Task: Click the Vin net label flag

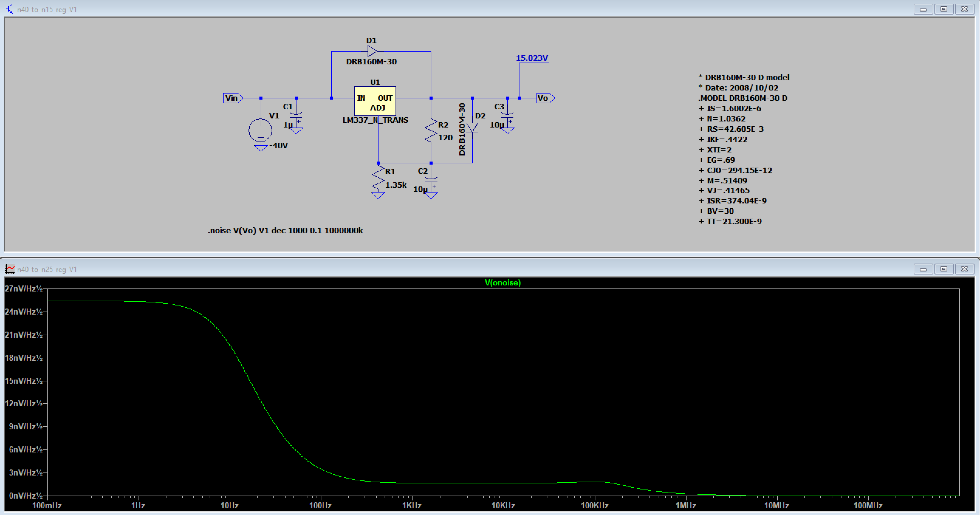Action: [233, 98]
